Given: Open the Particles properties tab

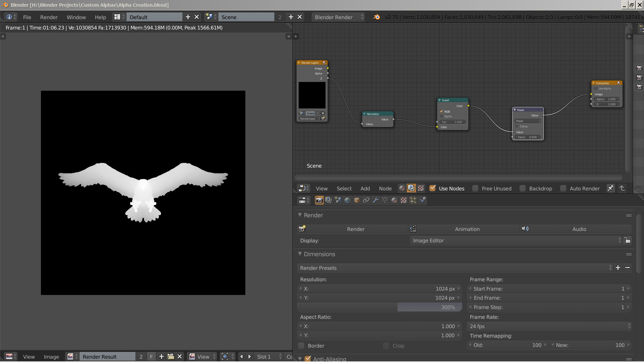Looking at the screenshot, I should pyautogui.click(x=413, y=200).
